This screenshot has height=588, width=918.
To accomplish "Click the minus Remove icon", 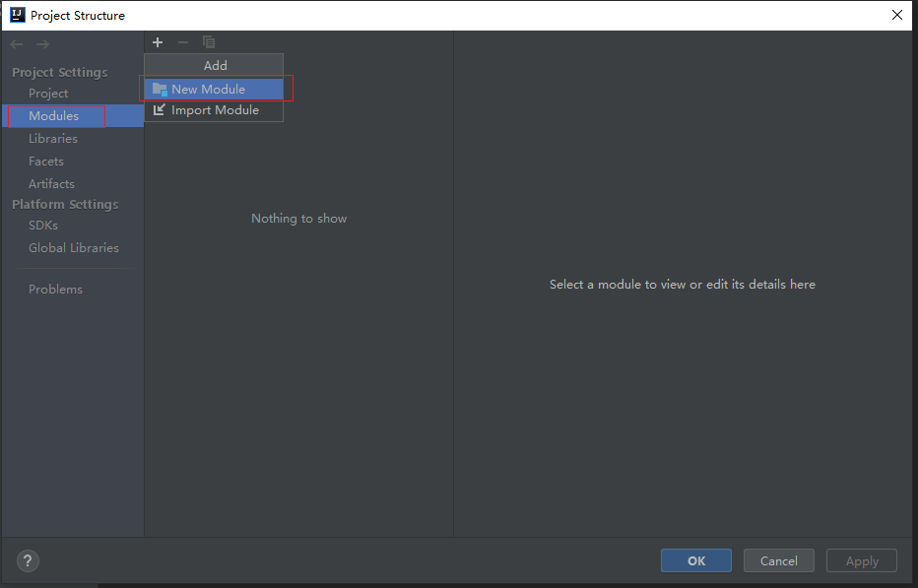I will coord(183,42).
